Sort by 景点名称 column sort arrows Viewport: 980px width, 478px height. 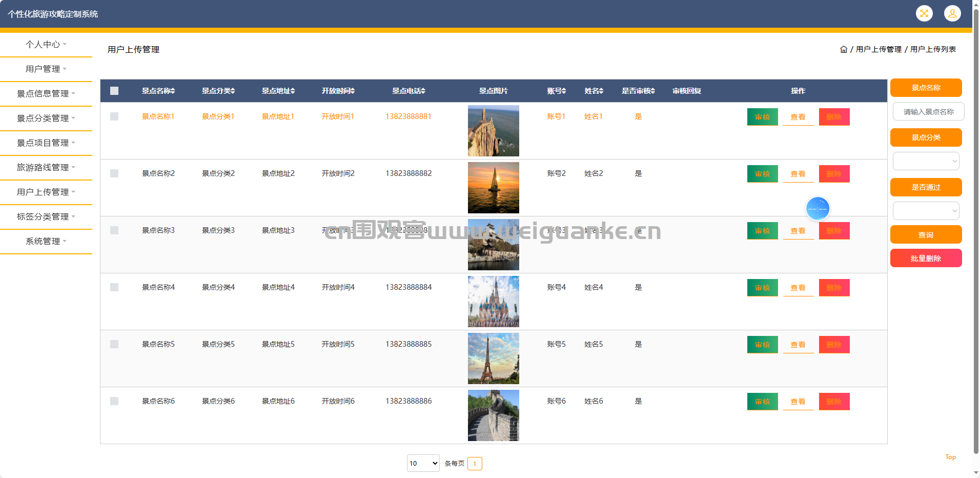[173, 91]
